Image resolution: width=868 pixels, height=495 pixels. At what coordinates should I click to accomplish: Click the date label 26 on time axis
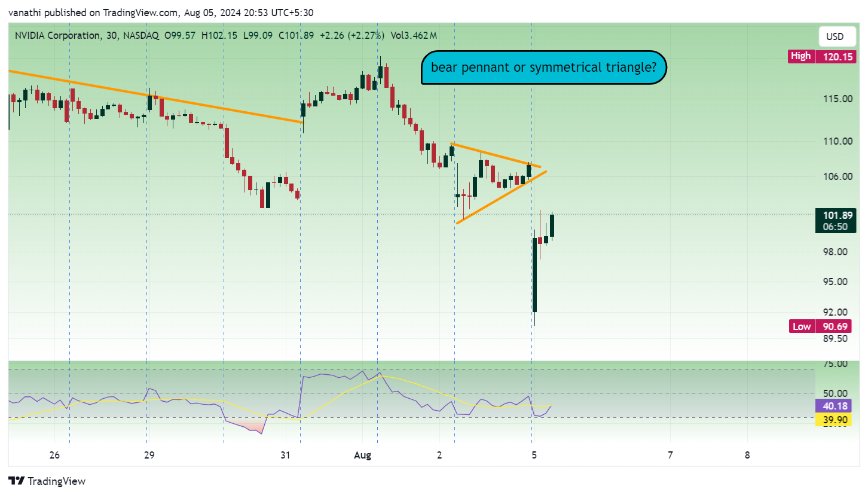(54, 455)
